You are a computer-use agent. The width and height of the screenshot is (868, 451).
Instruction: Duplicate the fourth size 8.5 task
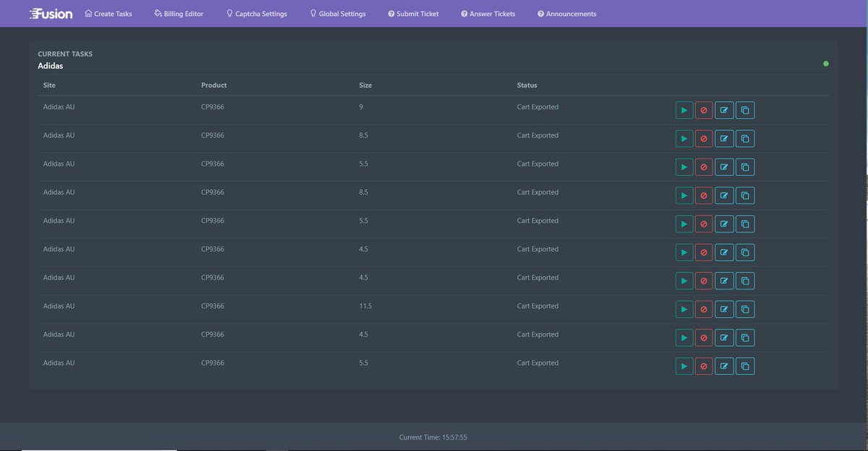(x=745, y=195)
